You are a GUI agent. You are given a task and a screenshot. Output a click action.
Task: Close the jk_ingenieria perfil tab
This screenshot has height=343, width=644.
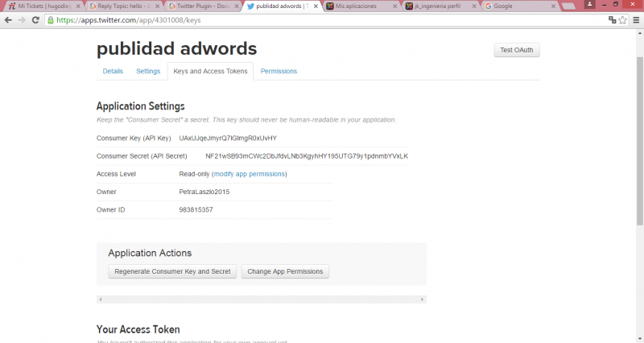pos(474,6)
